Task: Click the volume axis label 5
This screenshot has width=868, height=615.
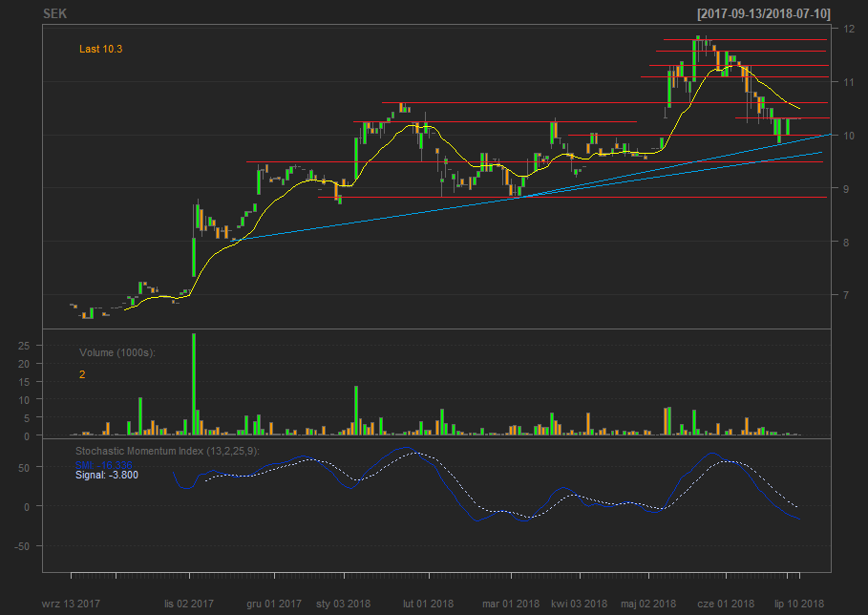Action: pos(27,418)
